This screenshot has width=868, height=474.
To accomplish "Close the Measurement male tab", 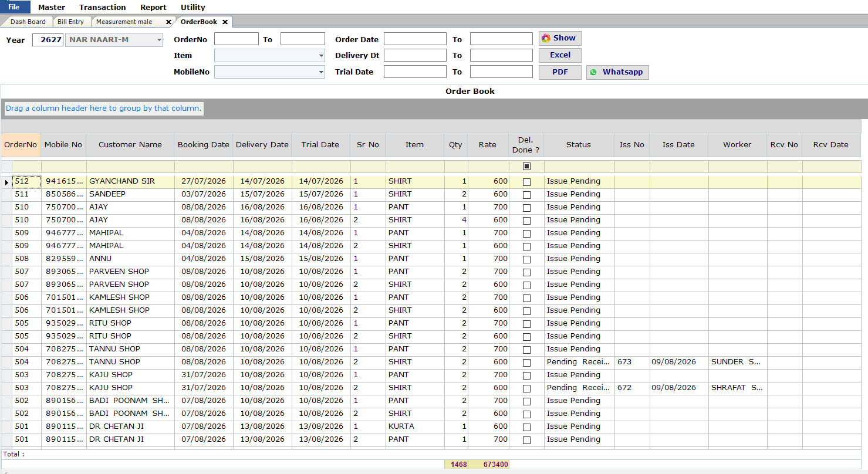I will (169, 22).
